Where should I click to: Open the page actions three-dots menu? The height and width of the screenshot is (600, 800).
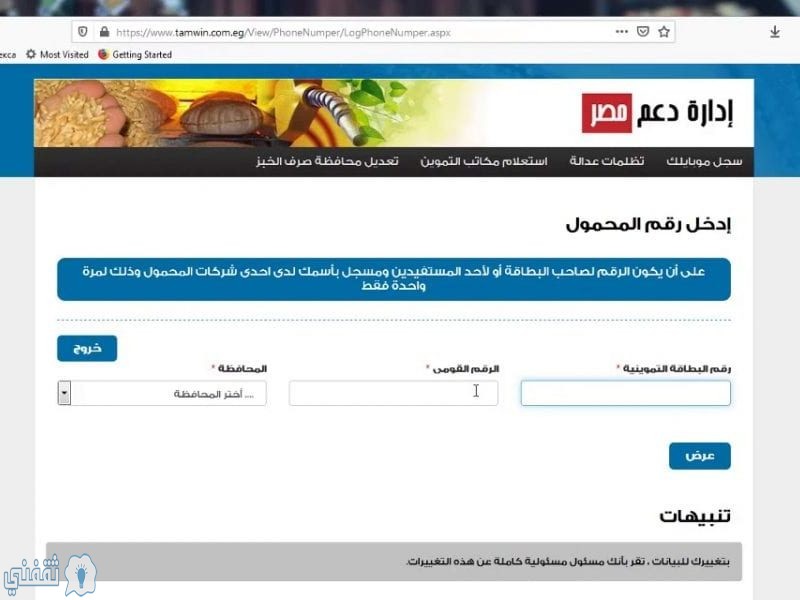[621, 32]
